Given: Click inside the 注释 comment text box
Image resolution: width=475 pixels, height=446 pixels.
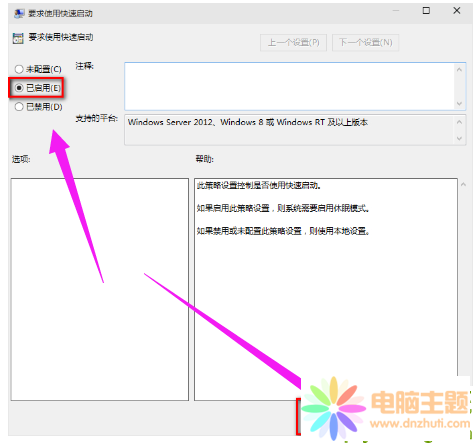Looking at the screenshot, I should [x=289, y=86].
